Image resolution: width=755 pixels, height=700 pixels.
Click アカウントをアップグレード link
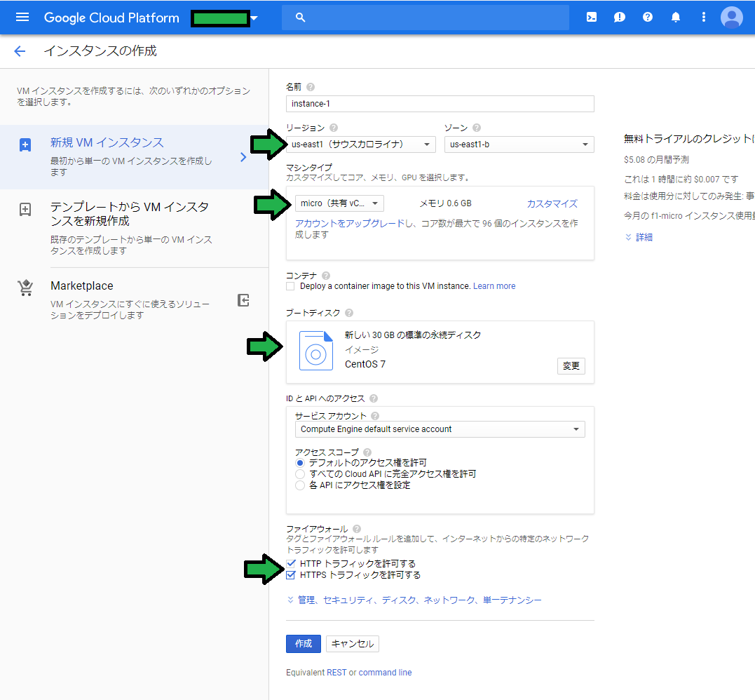(350, 223)
